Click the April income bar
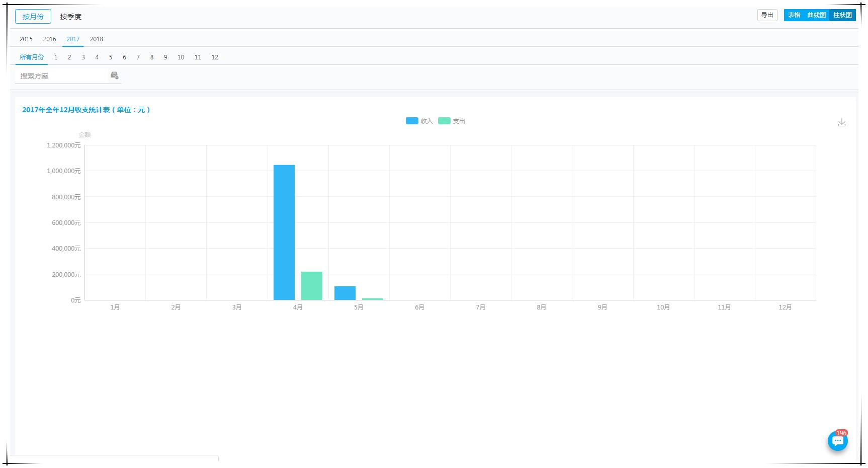This screenshot has height=468, width=868. pos(284,232)
